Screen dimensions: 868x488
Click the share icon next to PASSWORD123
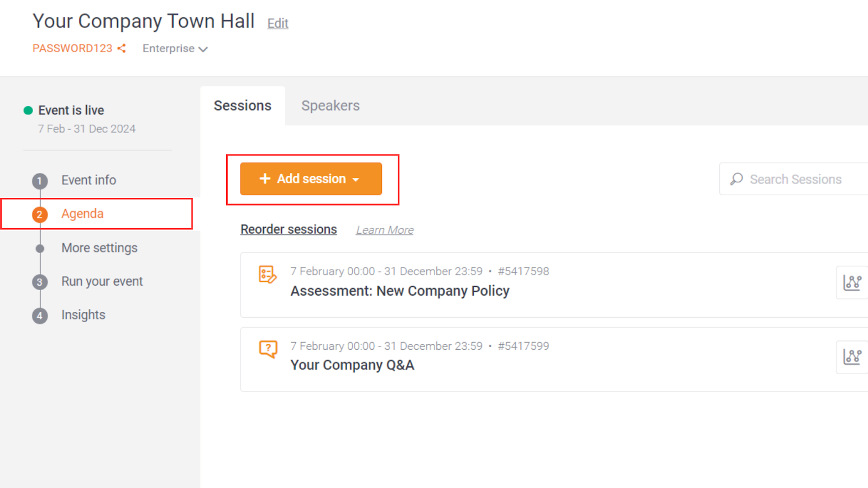pyautogui.click(x=122, y=48)
